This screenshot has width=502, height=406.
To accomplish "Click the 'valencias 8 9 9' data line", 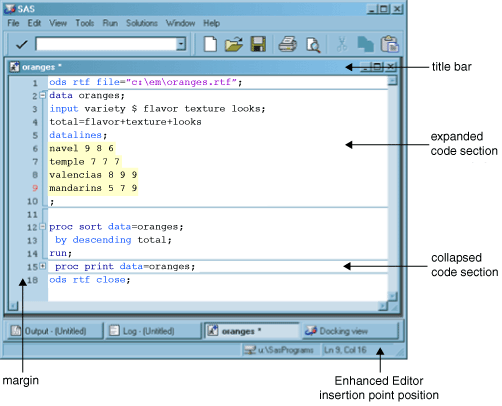I will (x=93, y=175).
